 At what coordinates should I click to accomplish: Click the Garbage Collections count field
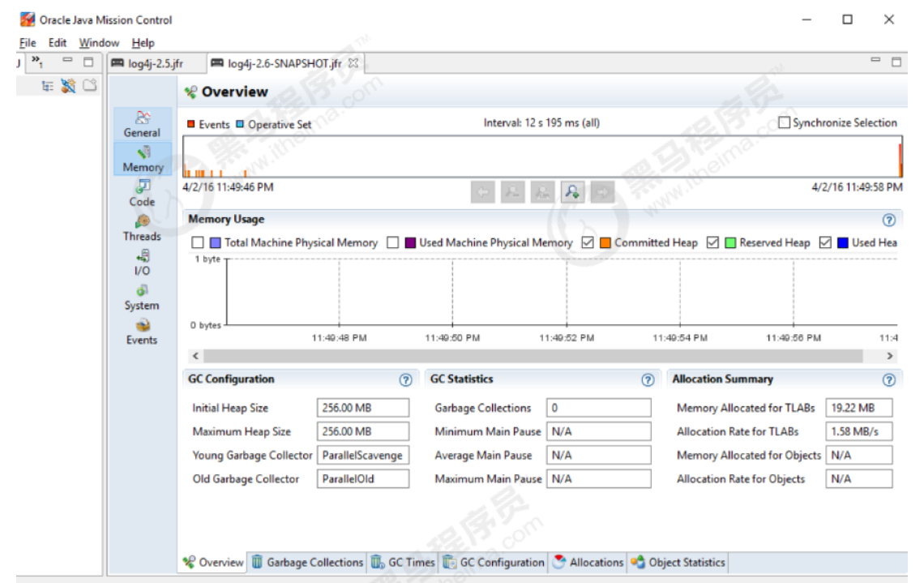pos(599,408)
